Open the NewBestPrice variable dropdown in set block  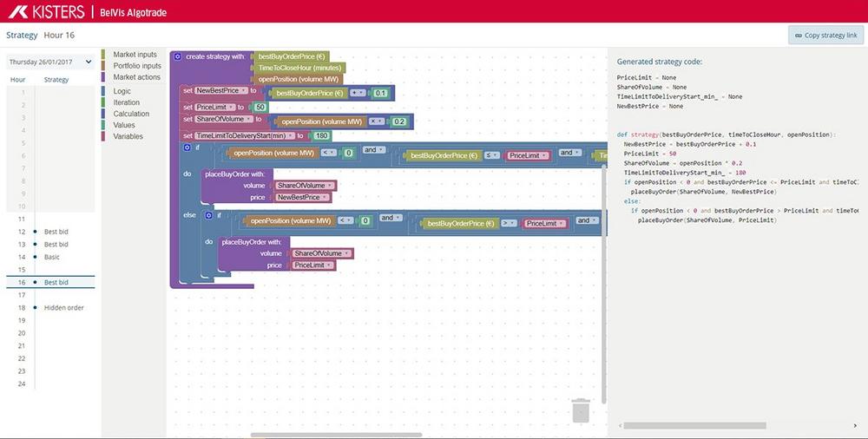pos(221,90)
